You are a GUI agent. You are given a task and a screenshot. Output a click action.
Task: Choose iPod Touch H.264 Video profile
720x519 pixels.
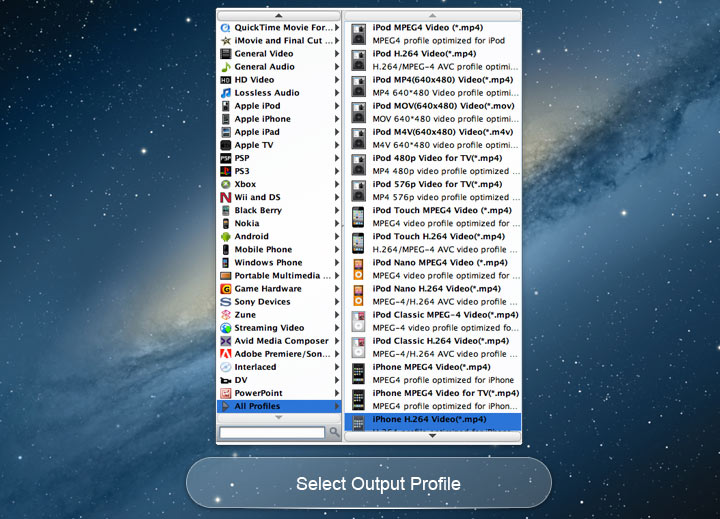(x=433, y=243)
